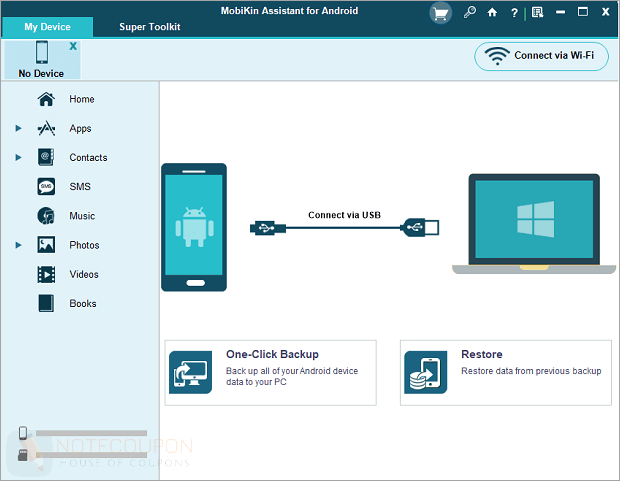Click the phone storage icon at bottom
This screenshot has height=481, width=620.
[23, 433]
